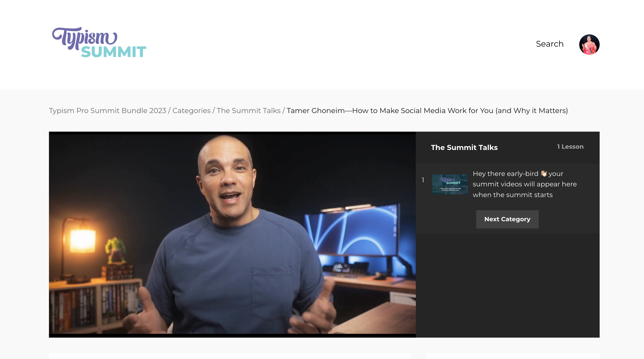Screen dimensions: 644x359
Task: Click the Tamer Ghoneim talk title breadcrumb
Action: [427, 111]
